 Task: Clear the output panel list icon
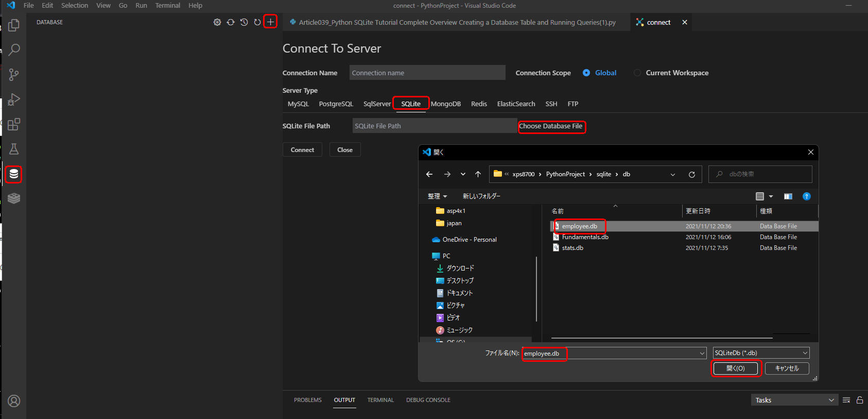[x=846, y=400]
